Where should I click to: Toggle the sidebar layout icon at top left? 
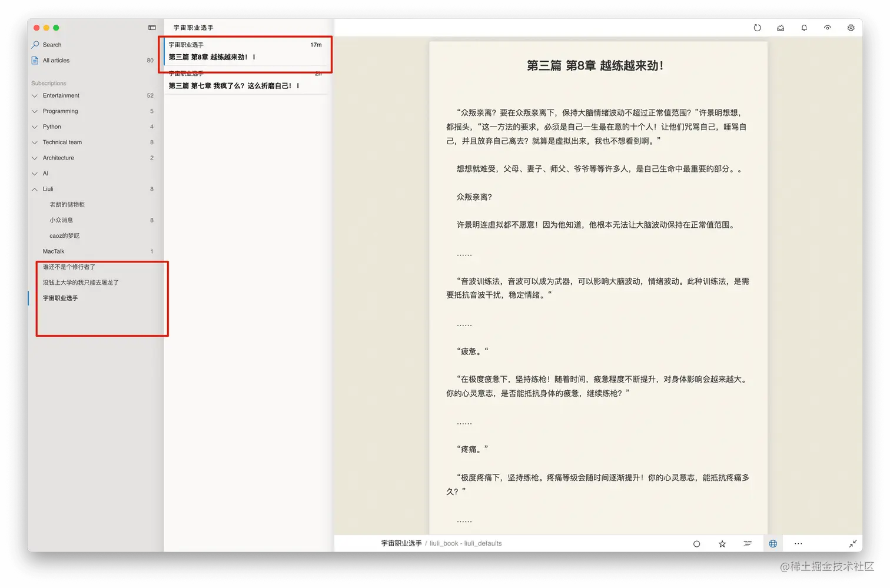pyautogui.click(x=151, y=27)
